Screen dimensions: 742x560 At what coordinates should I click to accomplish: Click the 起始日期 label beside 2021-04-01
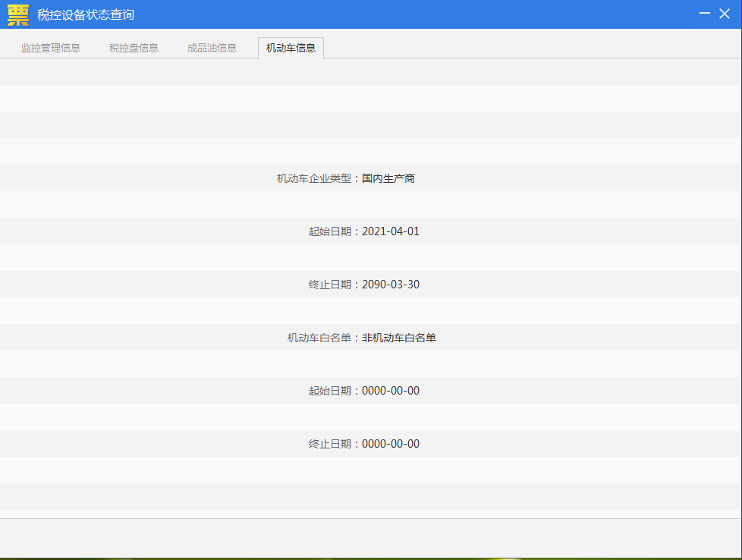(x=330, y=231)
